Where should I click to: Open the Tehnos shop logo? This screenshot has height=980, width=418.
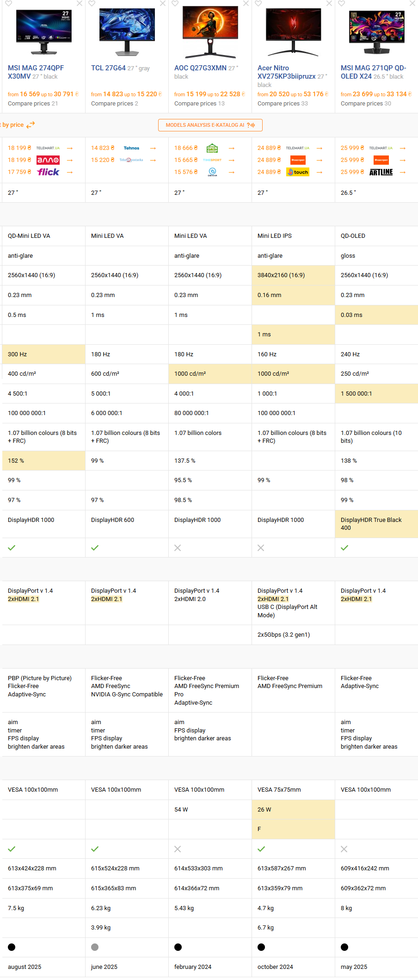pyautogui.click(x=131, y=148)
